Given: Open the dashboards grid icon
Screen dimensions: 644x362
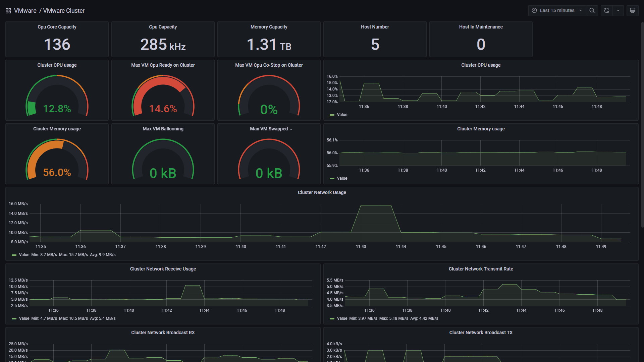Looking at the screenshot, I should tap(8, 11).
